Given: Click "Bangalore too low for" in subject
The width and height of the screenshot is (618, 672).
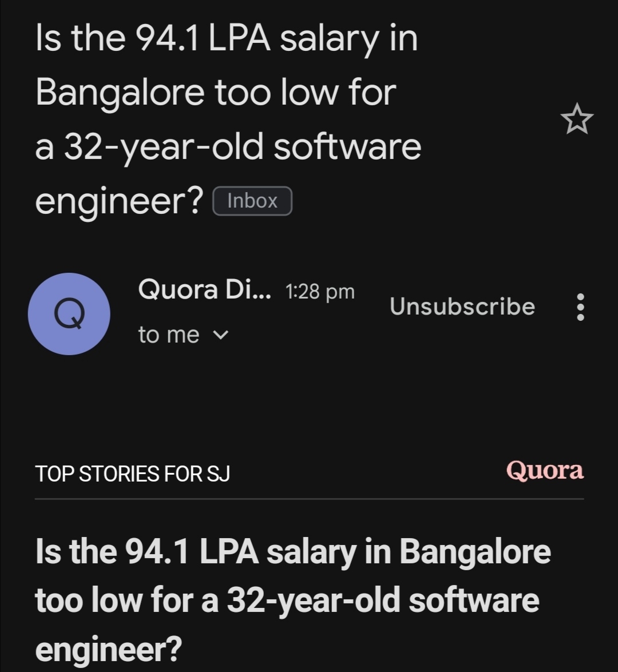Looking at the screenshot, I should point(216,92).
